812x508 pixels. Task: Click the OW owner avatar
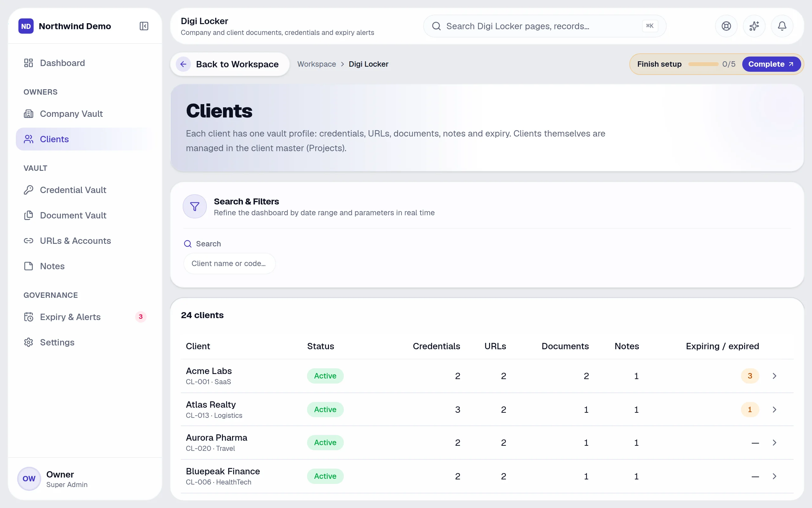[x=29, y=478]
